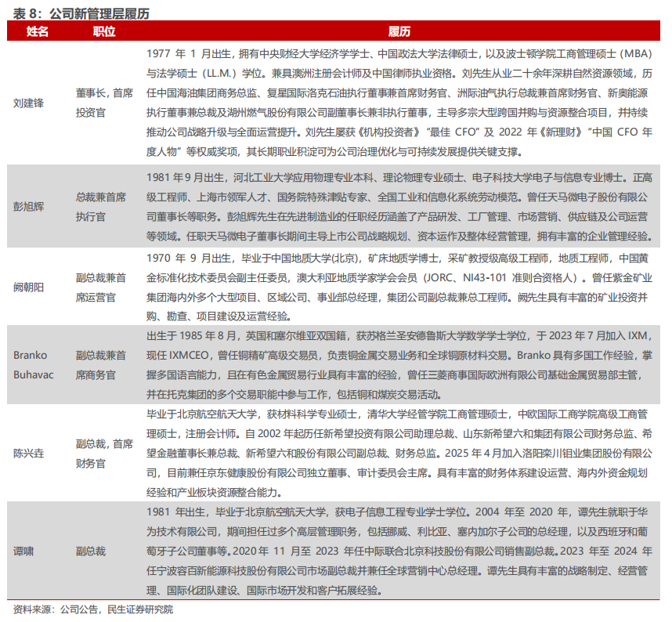
Task: Click the position "副总裁，首席财务官"
Action: (104, 454)
